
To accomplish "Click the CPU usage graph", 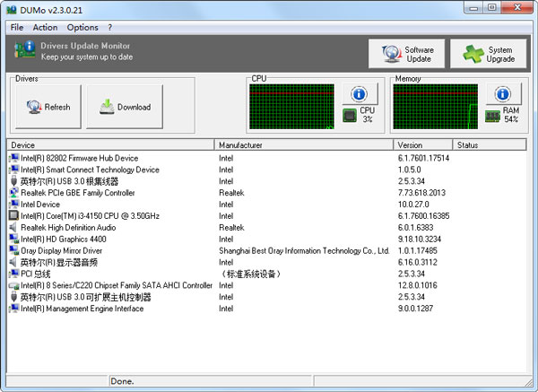I will tap(291, 107).
